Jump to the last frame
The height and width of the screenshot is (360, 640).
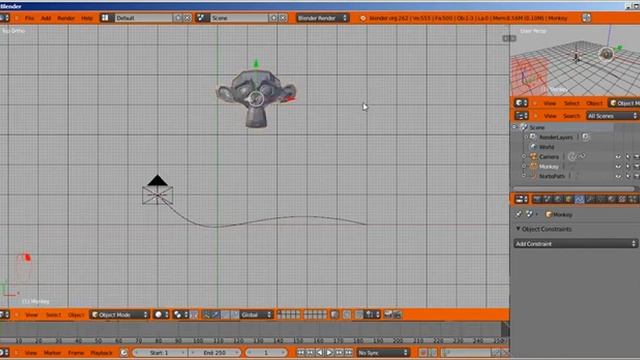[348, 353]
